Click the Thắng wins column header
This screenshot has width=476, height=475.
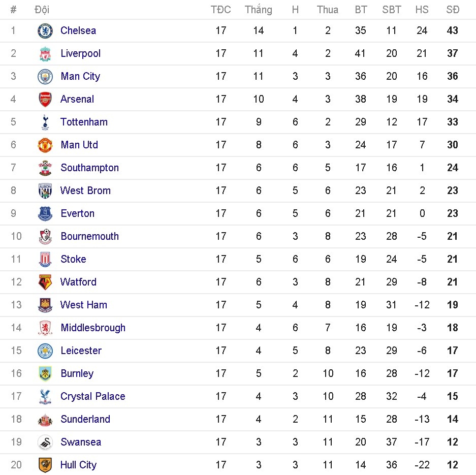coord(258,10)
